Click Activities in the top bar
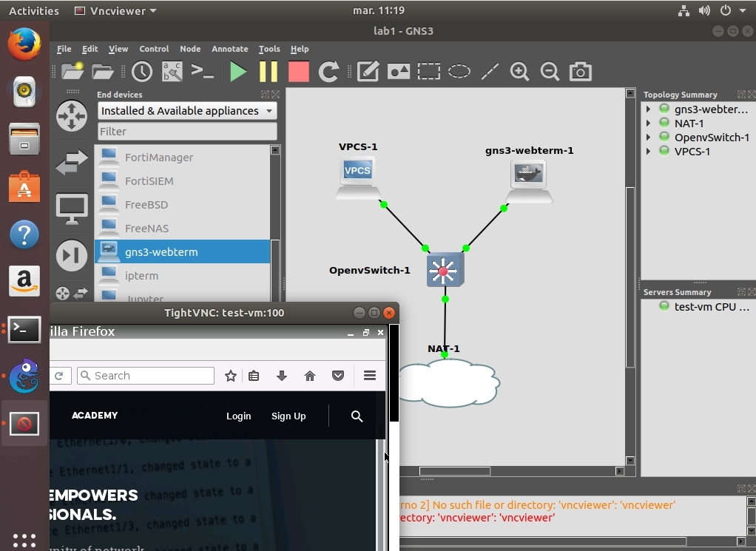Image resolution: width=756 pixels, height=551 pixels. [34, 10]
